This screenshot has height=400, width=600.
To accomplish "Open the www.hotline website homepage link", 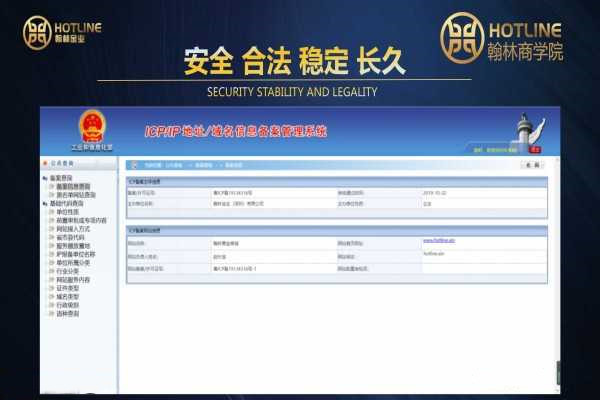I will [x=439, y=241].
